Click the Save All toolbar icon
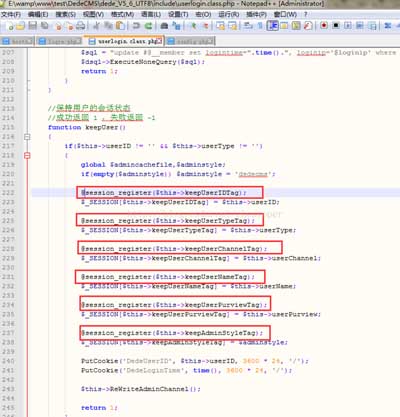The width and height of the screenshot is (400, 417). click(44, 26)
